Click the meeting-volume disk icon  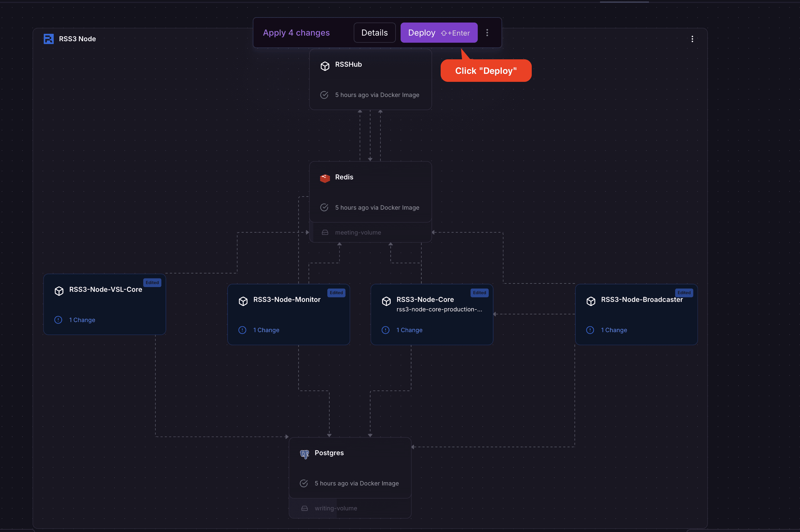pyautogui.click(x=325, y=232)
